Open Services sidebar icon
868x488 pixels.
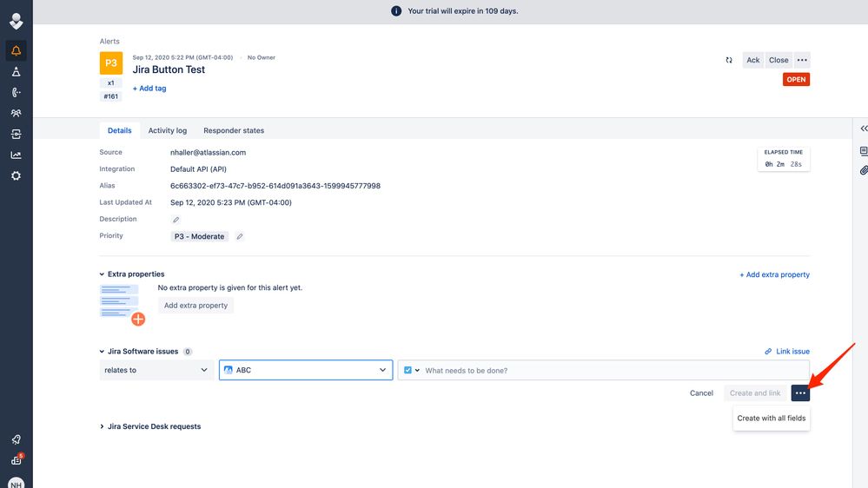[x=16, y=135]
